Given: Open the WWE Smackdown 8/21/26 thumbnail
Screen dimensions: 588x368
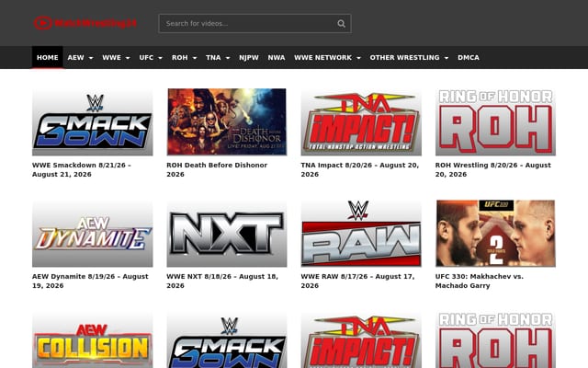Looking at the screenshot, I should [92, 122].
